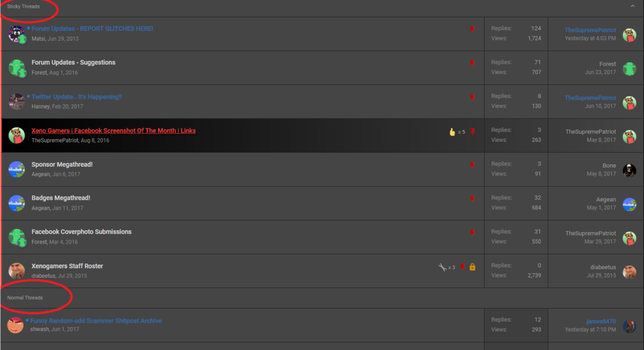
Task: Click Yesterday at 4:03 PM timestamp
Action: (590, 38)
